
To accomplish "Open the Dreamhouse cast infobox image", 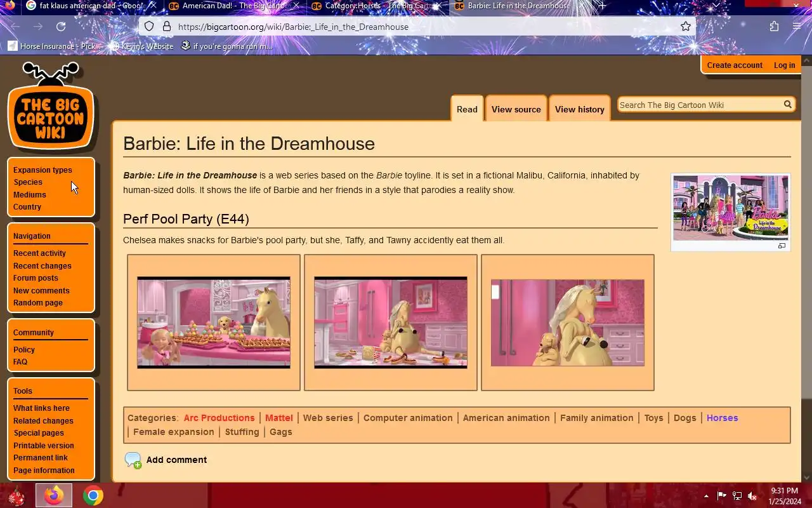I will [x=731, y=208].
